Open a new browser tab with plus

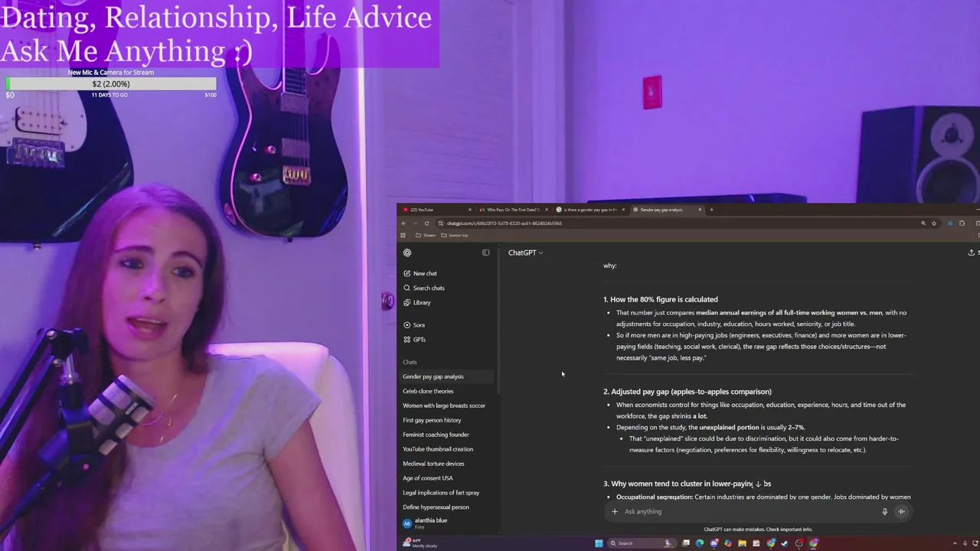[x=711, y=210]
